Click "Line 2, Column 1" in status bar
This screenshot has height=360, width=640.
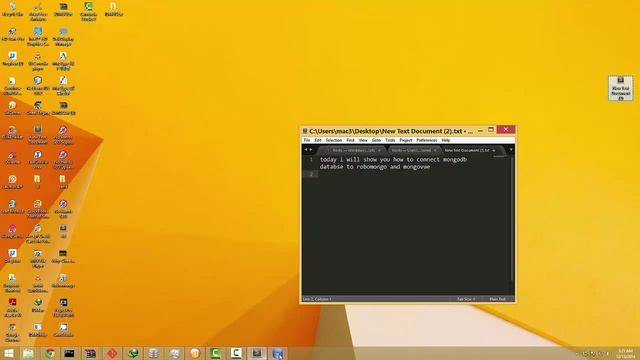coord(317,299)
